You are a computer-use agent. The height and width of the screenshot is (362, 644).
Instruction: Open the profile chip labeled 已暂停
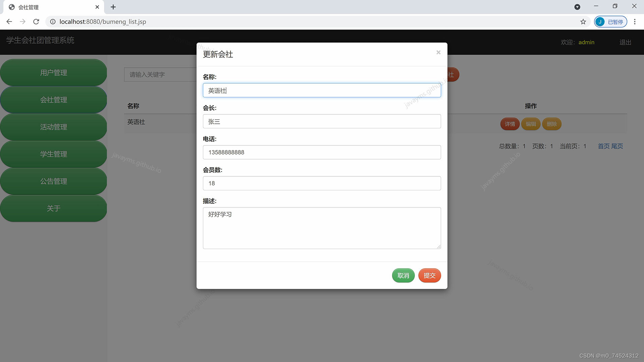pos(610,22)
